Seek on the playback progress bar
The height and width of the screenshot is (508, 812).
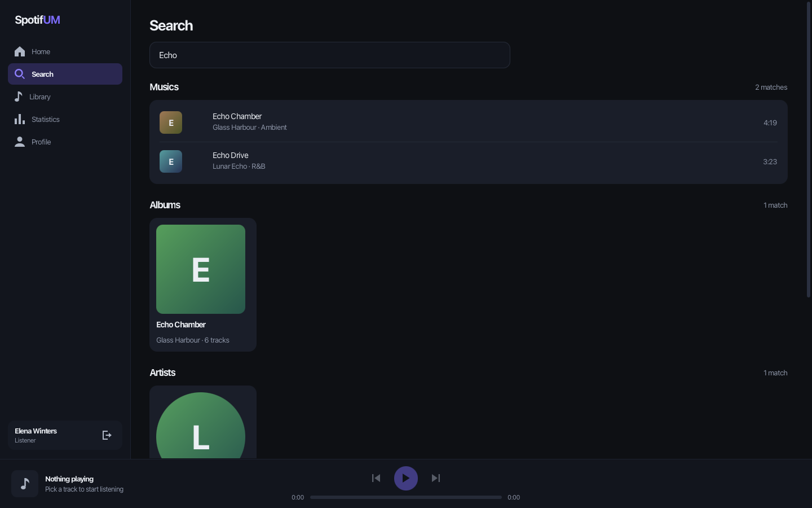click(406, 497)
